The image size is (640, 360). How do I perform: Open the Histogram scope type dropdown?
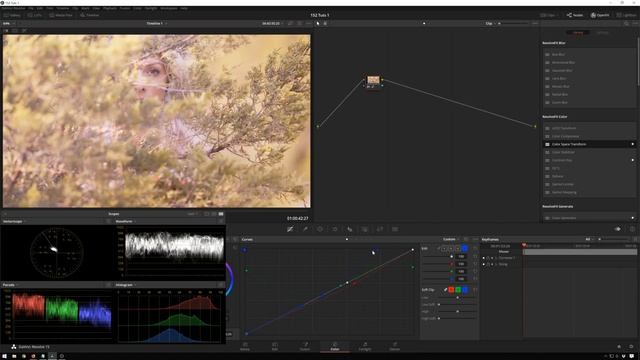(126, 285)
